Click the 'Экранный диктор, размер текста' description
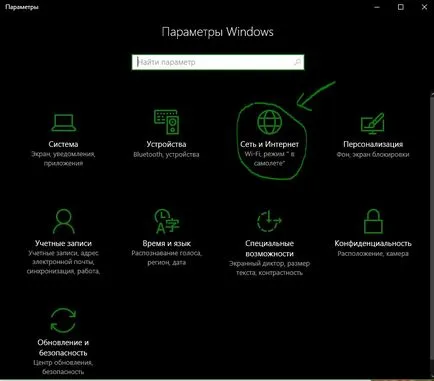The height and width of the screenshot is (381, 434). (269, 268)
